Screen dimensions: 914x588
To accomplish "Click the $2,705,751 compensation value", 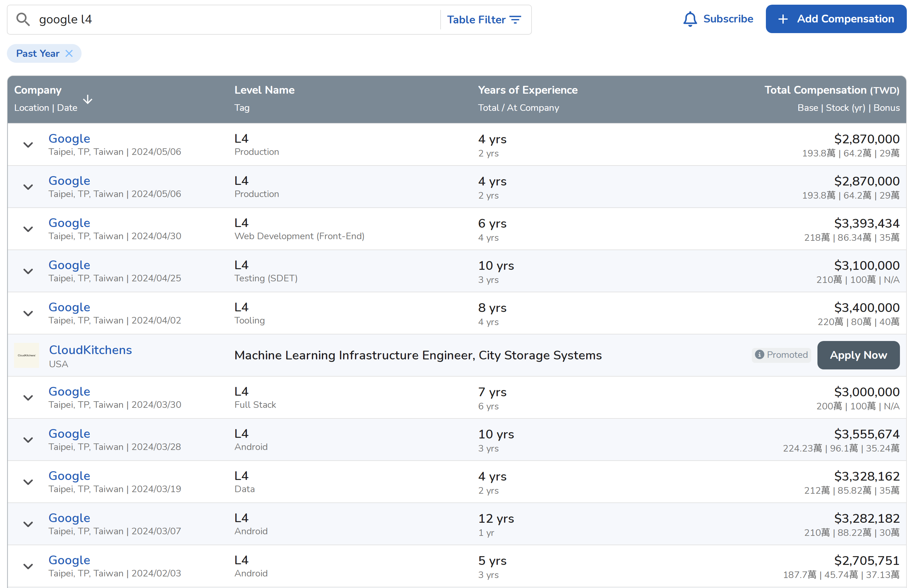I will click(x=867, y=561).
